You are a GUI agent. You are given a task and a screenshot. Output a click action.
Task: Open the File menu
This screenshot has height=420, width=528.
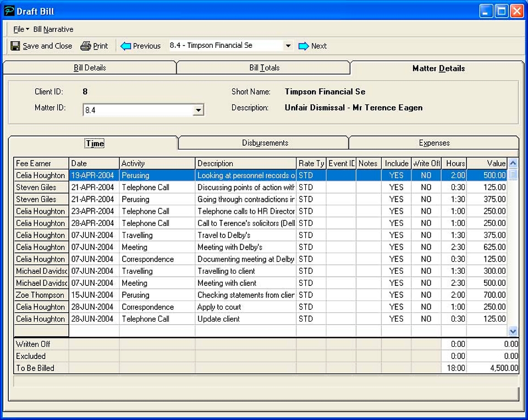point(21,29)
